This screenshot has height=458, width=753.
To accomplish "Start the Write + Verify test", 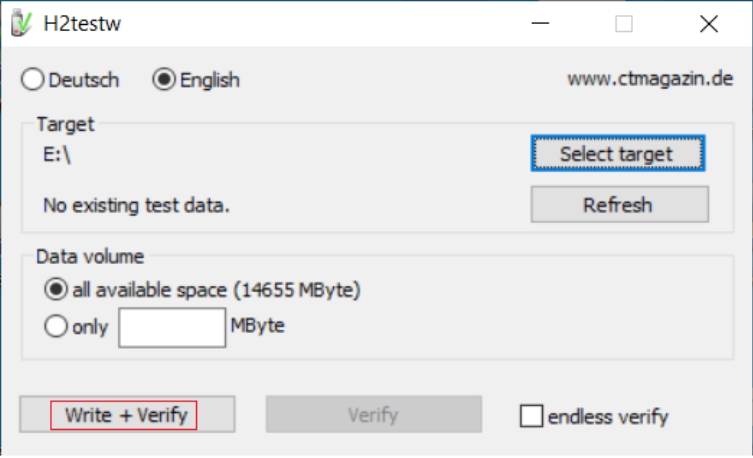I will pos(126,415).
